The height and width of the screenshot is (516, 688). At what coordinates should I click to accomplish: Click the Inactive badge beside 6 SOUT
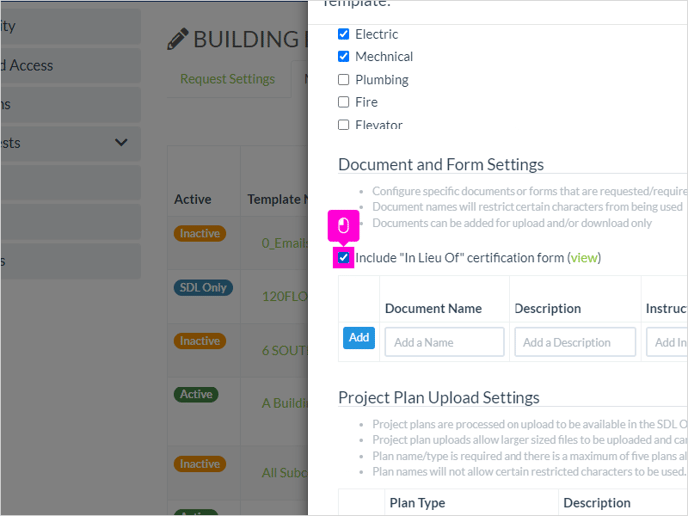click(x=200, y=341)
